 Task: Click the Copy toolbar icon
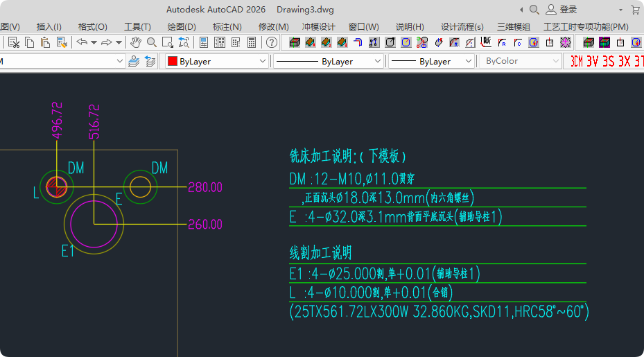coord(30,42)
